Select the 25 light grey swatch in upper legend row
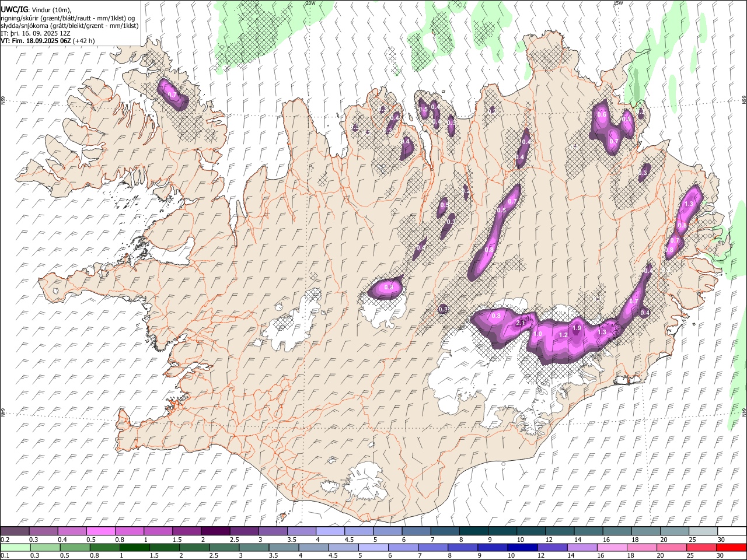747x560 pixels. [703, 531]
